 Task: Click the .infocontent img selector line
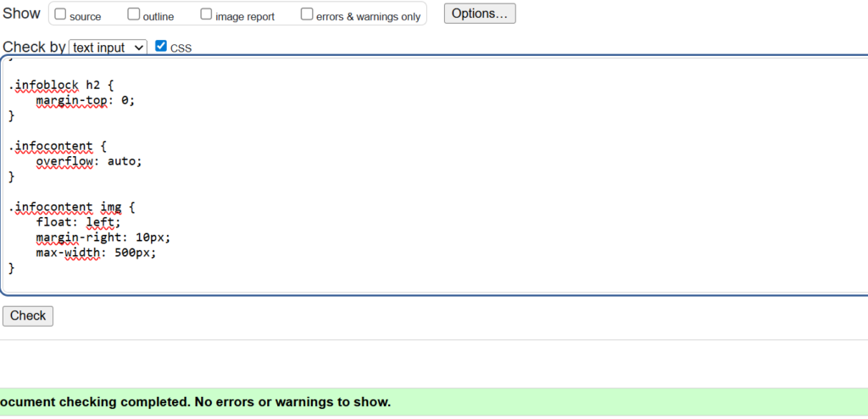(x=72, y=207)
